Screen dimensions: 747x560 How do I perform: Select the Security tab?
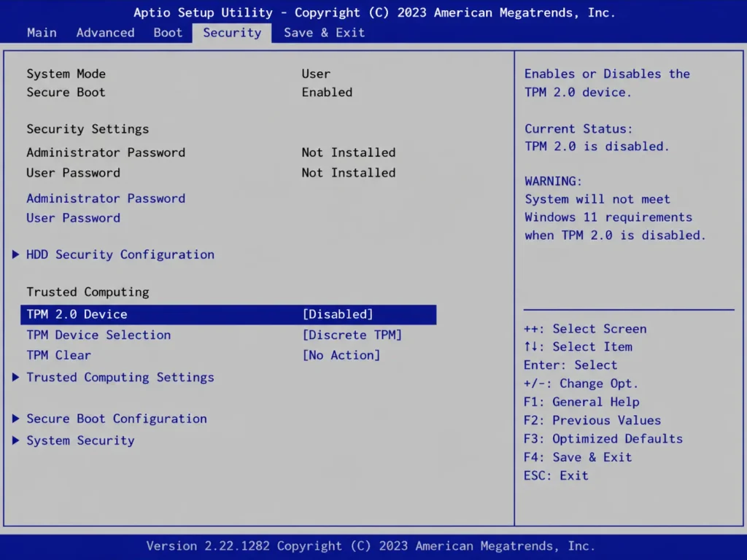(231, 32)
